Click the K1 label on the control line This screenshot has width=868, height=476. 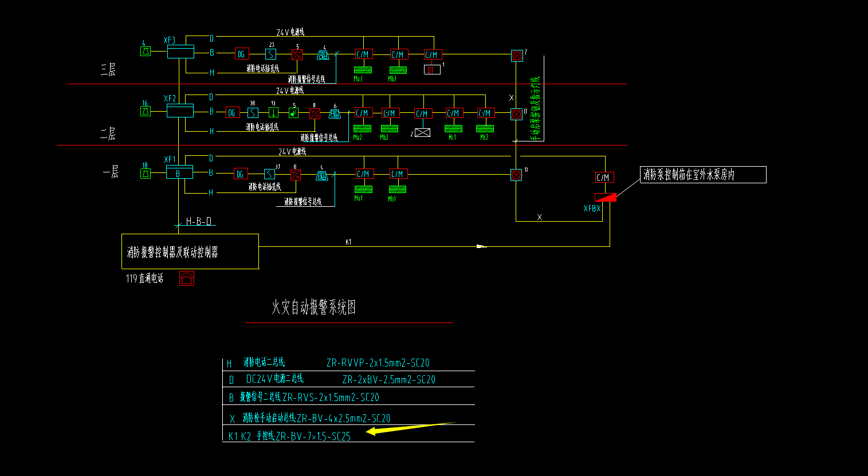tap(348, 242)
